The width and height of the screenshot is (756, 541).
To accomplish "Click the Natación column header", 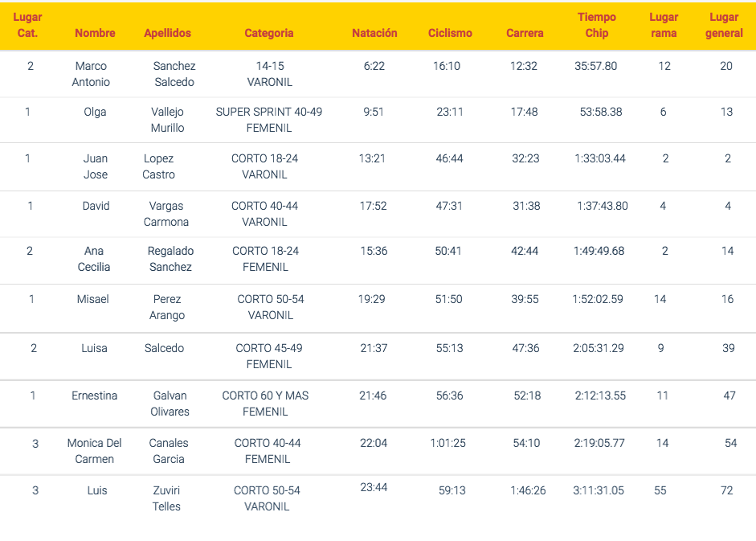I will (374, 33).
